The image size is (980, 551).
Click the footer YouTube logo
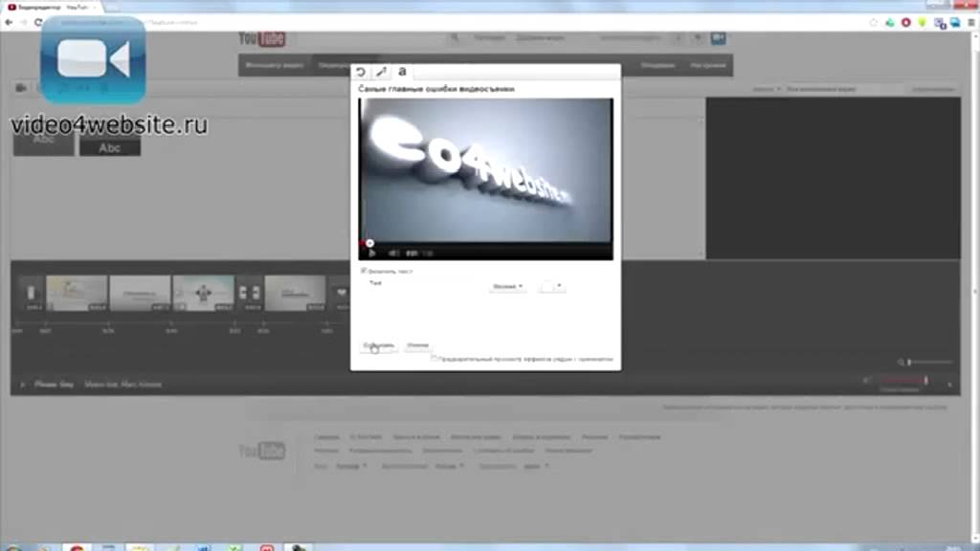pyautogui.click(x=262, y=451)
